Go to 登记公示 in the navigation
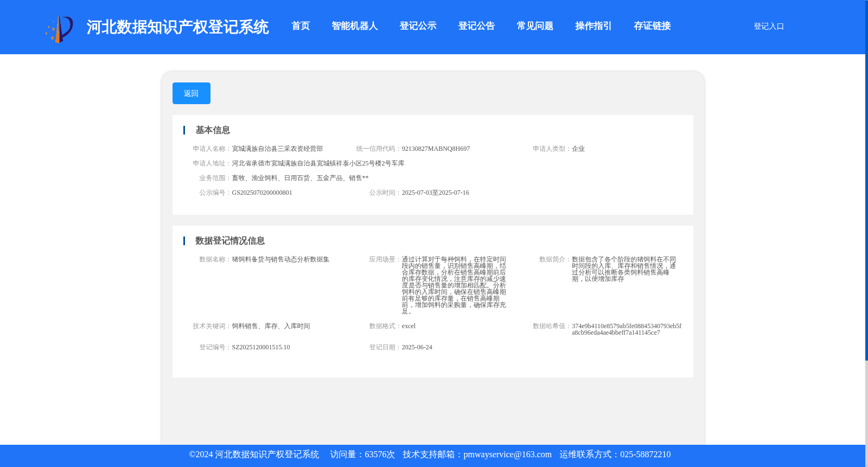 click(418, 26)
